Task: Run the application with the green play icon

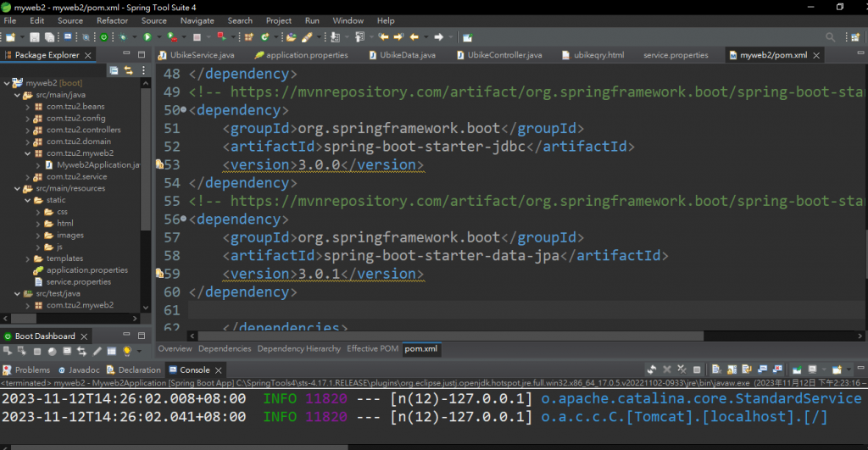Action: [147, 37]
